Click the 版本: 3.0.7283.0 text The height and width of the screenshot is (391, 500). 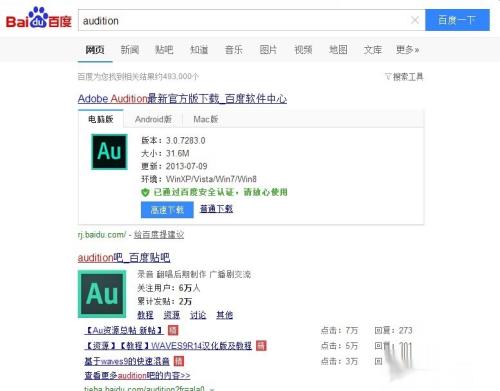click(x=173, y=140)
